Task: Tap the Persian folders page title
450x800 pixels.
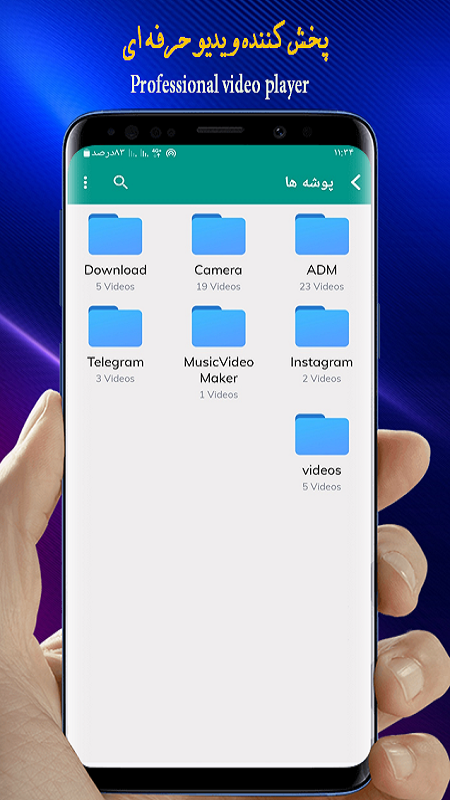Action: [x=309, y=183]
